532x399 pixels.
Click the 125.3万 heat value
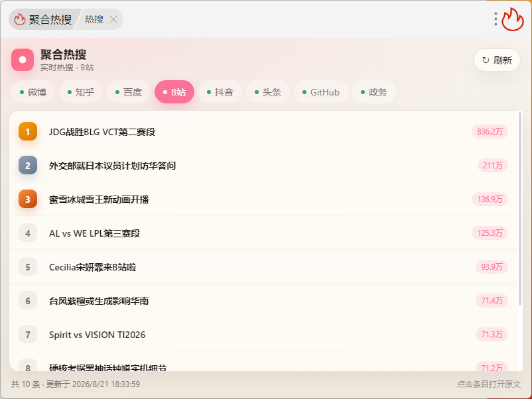490,233
